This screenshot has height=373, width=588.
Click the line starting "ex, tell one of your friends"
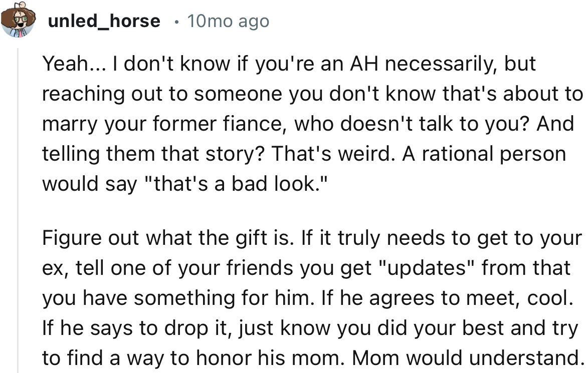(306, 268)
